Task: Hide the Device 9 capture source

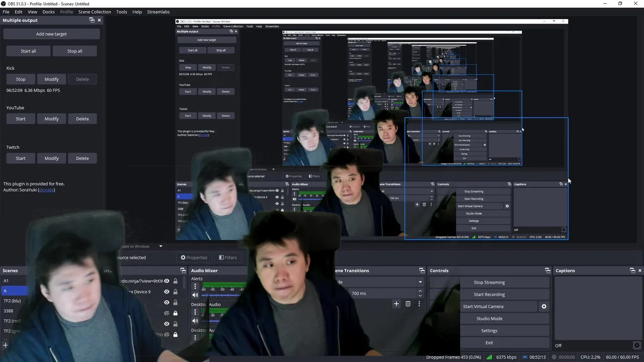Action: (x=167, y=292)
